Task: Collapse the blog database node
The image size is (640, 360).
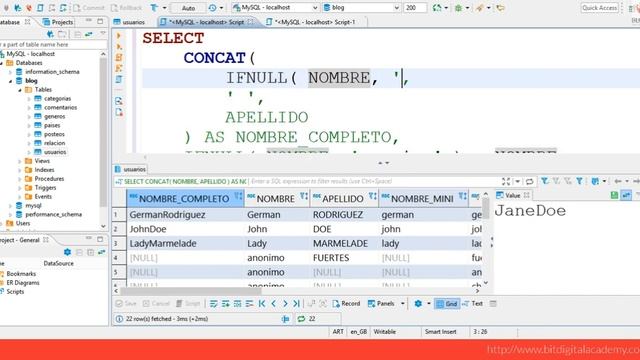Action: [11, 81]
